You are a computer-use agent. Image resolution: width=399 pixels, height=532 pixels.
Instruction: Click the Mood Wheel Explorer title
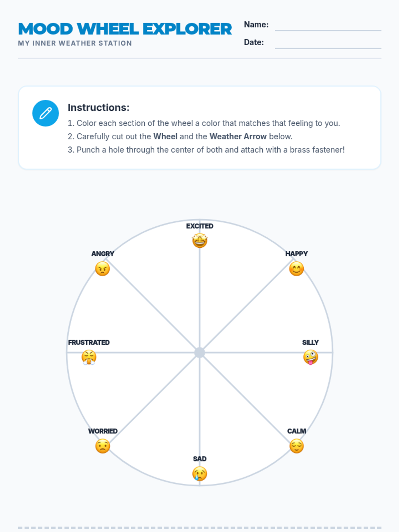[125, 29]
